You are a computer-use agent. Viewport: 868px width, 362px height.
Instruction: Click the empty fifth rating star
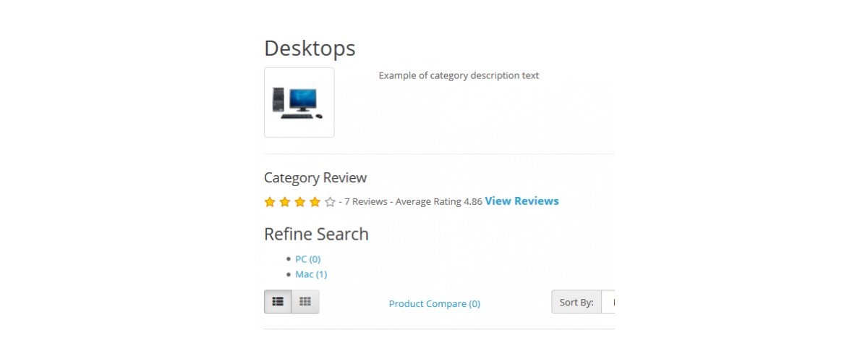330,202
